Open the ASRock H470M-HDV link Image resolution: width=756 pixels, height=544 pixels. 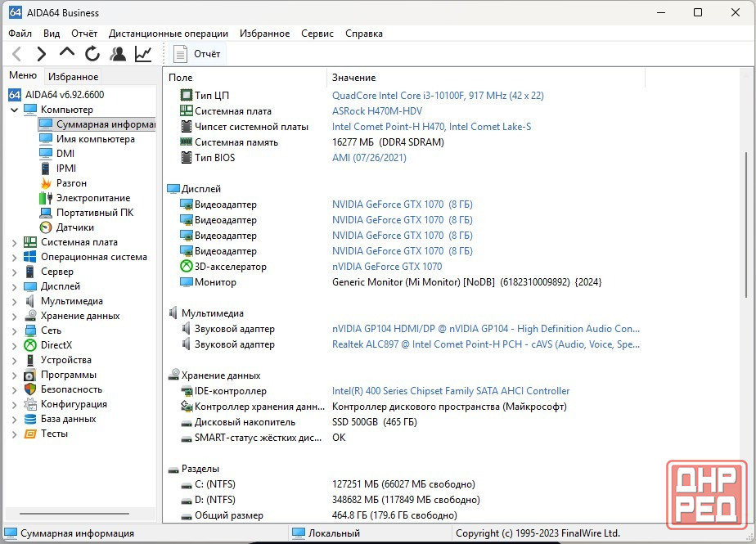(x=377, y=111)
